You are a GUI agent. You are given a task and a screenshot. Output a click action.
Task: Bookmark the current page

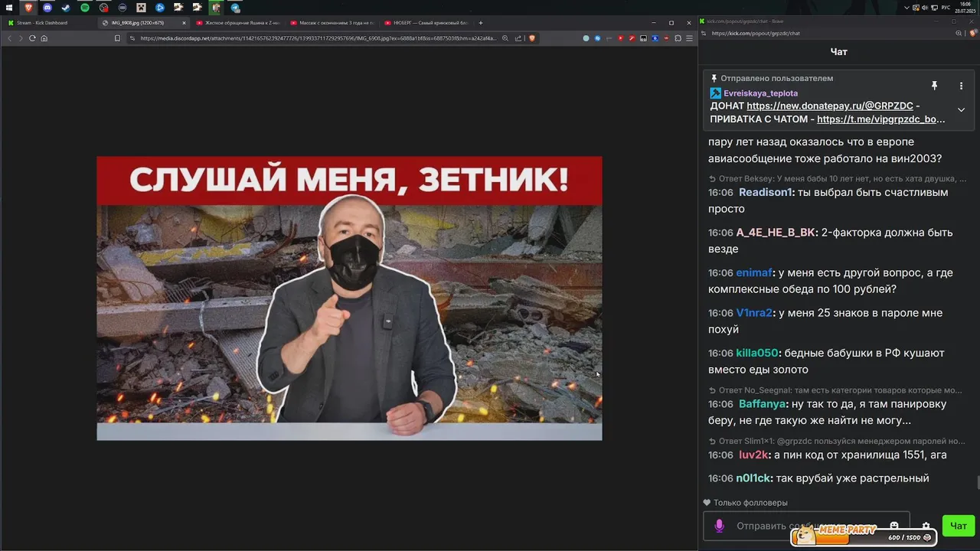click(x=117, y=37)
